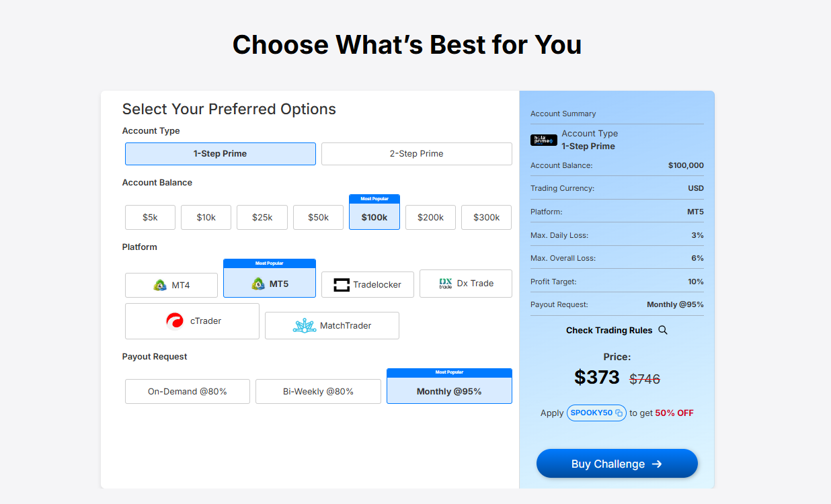This screenshot has width=831, height=504.
Task: Click the MatchTrader logo icon
Action: click(305, 326)
